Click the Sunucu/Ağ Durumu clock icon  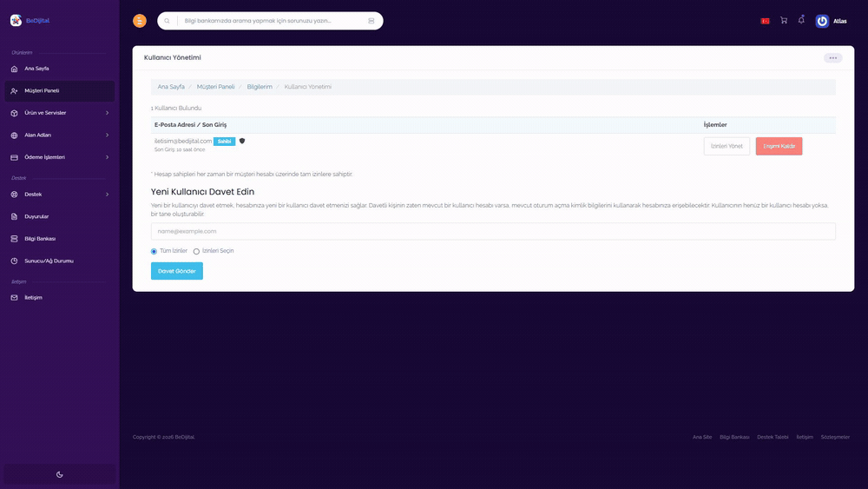(x=15, y=261)
